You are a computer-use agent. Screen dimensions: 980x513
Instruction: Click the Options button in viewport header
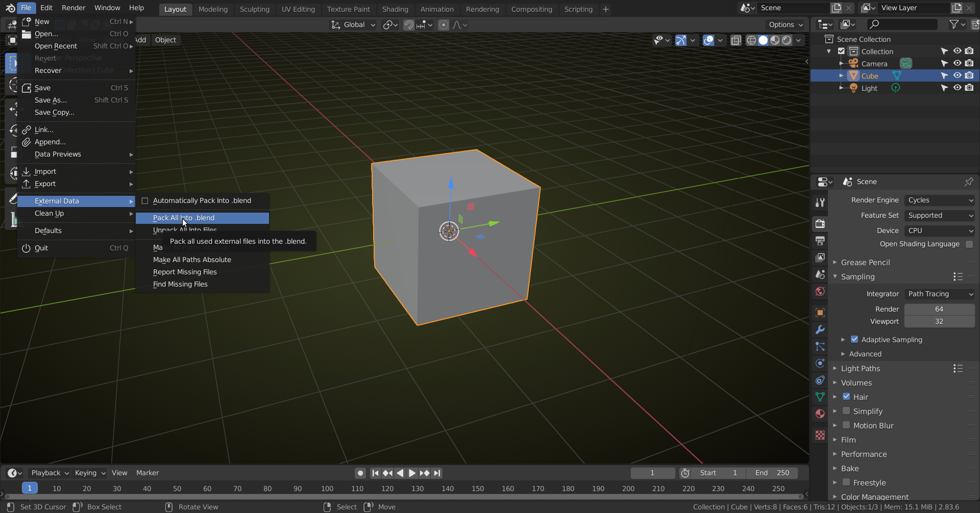tap(785, 25)
